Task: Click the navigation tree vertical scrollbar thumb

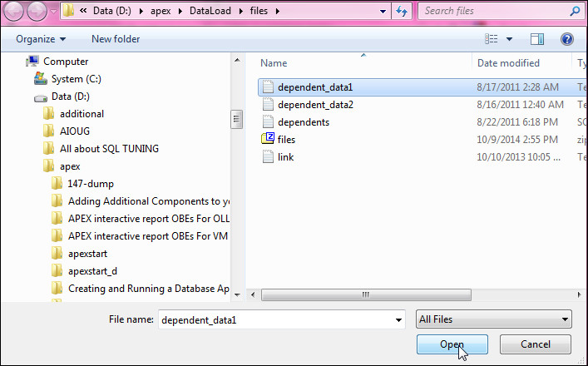Action: pyautogui.click(x=237, y=119)
